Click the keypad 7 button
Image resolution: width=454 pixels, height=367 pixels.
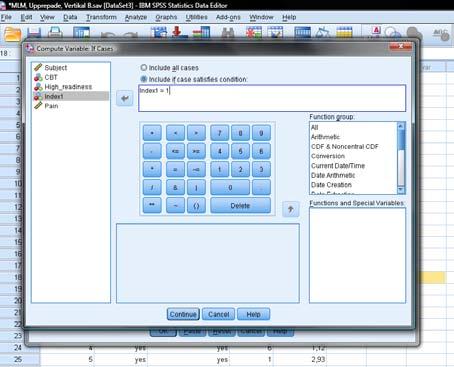tap(220, 133)
